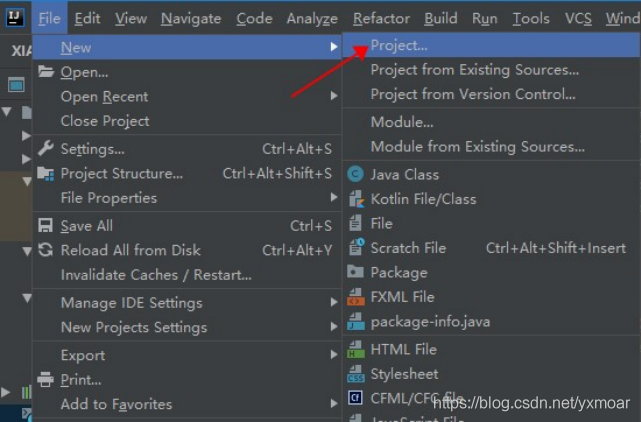Expand the Export submenu

(83, 355)
